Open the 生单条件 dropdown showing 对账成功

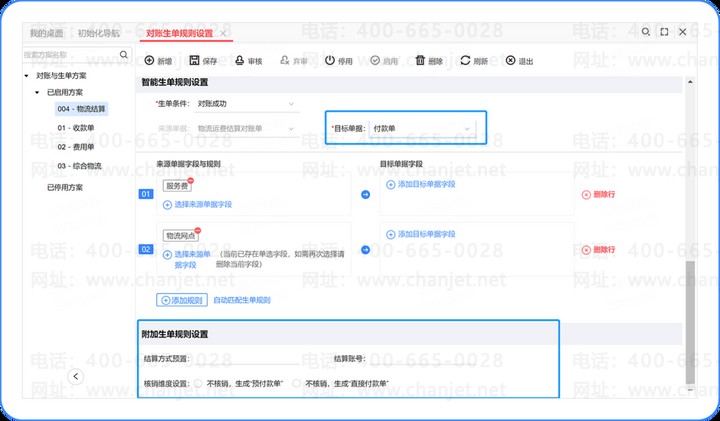pyautogui.click(x=247, y=104)
